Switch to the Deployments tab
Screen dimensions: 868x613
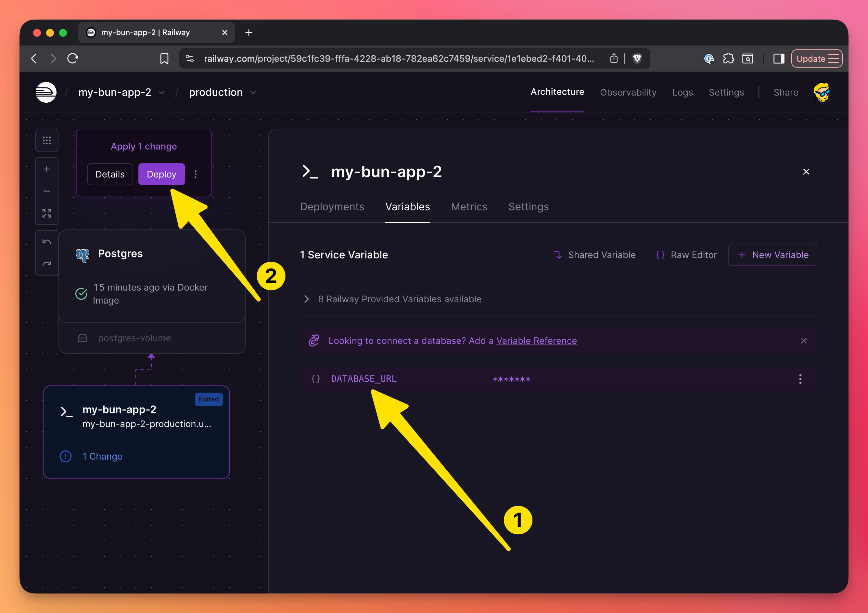pyautogui.click(x=332, y=206)
